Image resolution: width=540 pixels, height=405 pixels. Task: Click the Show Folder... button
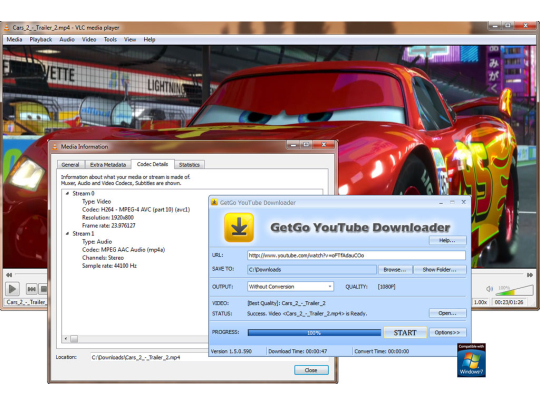tap(439, 270)
